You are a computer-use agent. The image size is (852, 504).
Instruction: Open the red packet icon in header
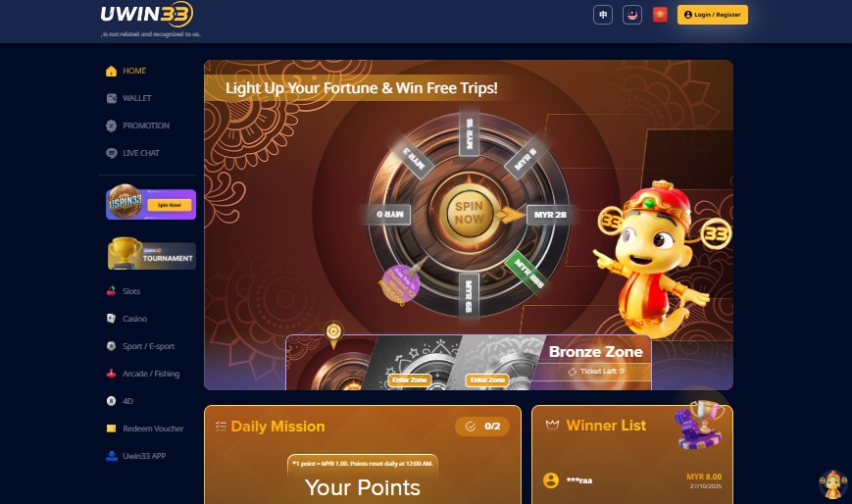pos(660,15)
